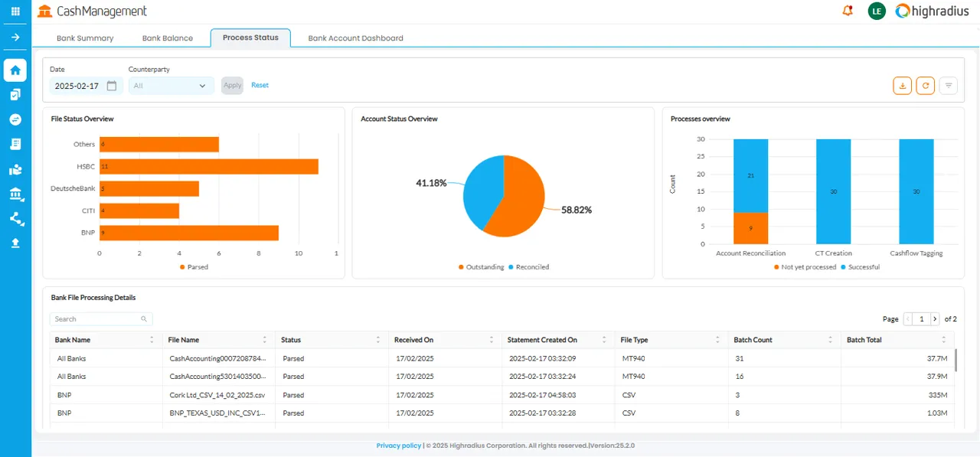
Task: Expand the sidebar with arrow icon
Action: click(x=15, y=37)
